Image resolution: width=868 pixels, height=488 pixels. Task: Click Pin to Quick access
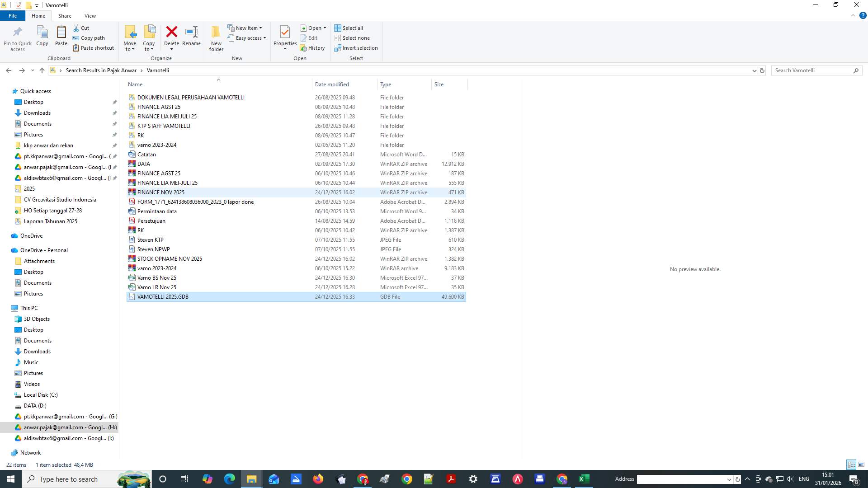tap(17, 38)
